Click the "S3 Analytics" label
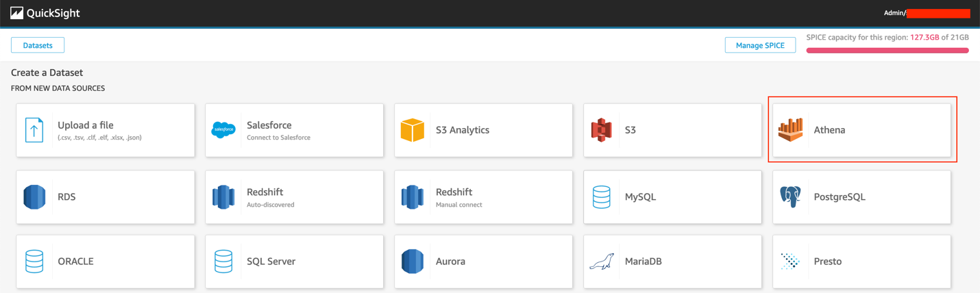 (463, 130)
